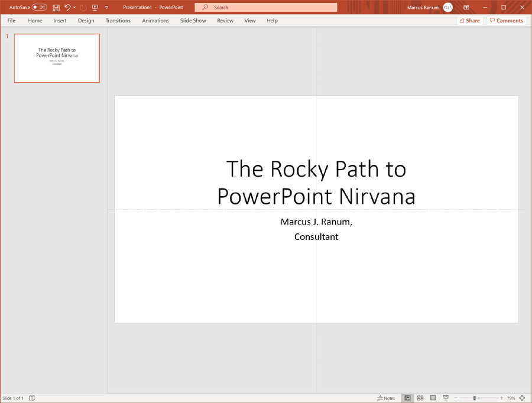Click the slide title 'The Rocky Path to PowerPoint Nirvana'
Screen dimensions: 532x403
point(316,183)
